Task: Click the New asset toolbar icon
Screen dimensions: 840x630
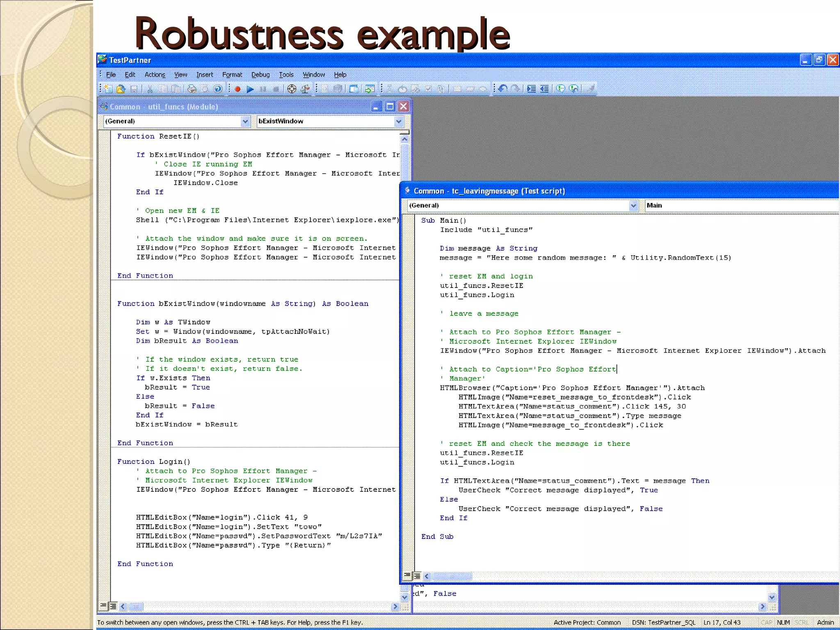Action: 107,89
